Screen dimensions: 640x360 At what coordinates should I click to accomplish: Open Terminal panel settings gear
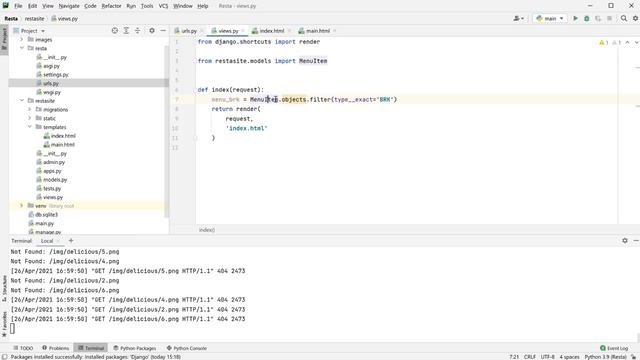(625, 240)
